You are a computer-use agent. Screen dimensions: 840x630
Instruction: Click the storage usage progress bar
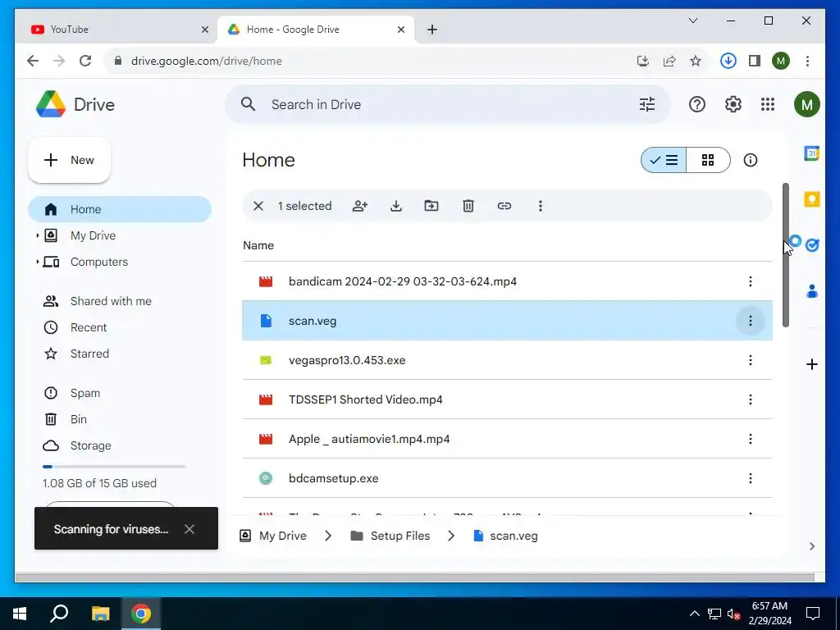114,467
